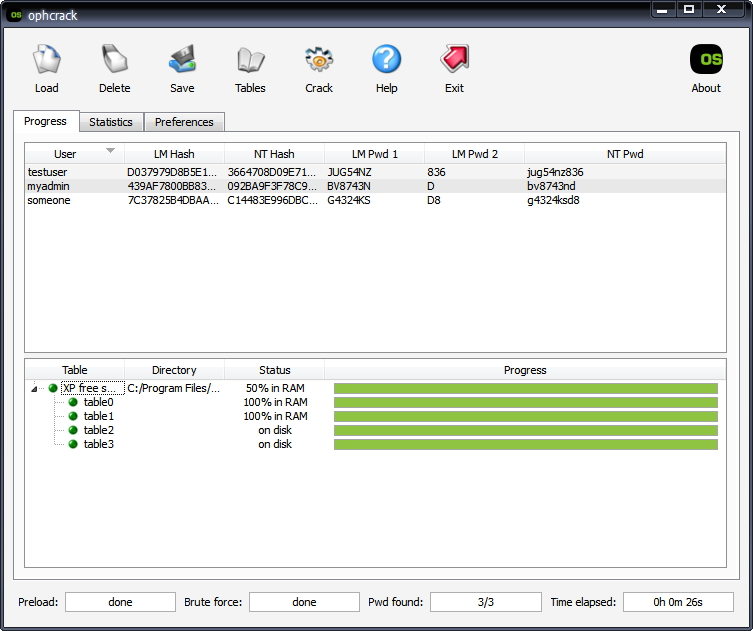Start cracking with the Crack gear icon
This screenshot has height=631, width=753.
point(319,60)
